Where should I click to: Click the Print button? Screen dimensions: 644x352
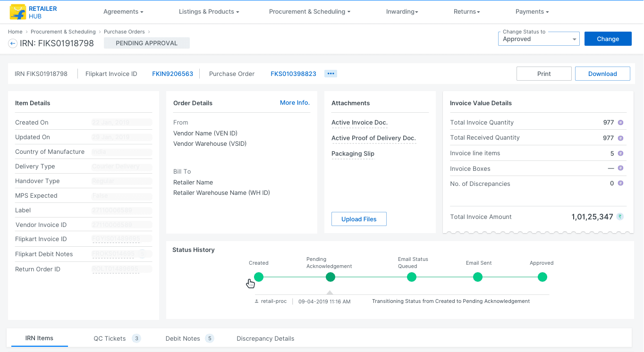544,74
